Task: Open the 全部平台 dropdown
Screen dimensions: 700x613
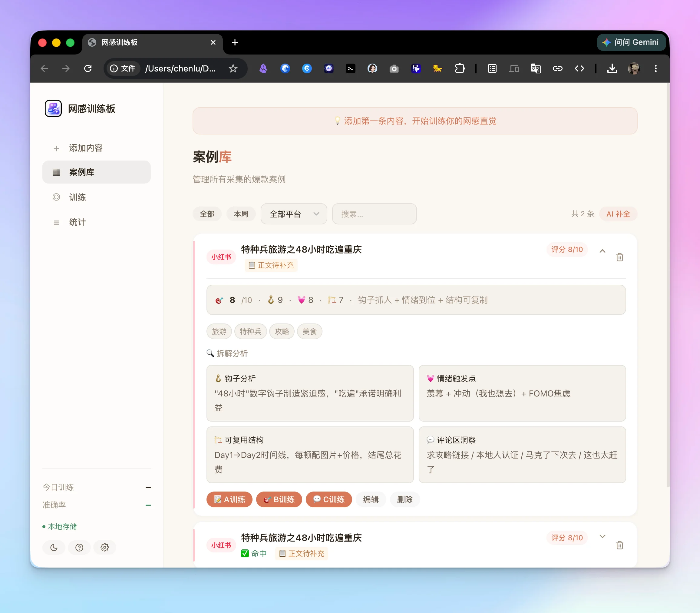Action: (x=294, y=214)
